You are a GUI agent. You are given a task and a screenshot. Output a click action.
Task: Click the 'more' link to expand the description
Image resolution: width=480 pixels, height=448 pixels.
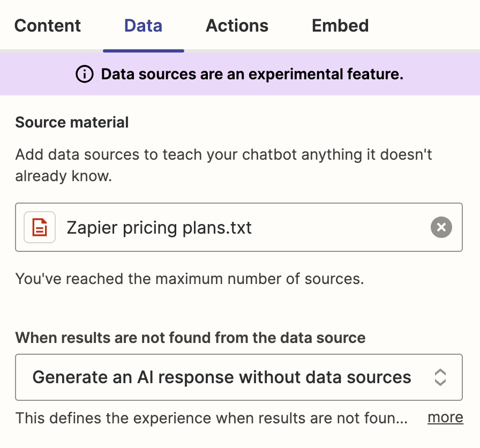(445, 417)
